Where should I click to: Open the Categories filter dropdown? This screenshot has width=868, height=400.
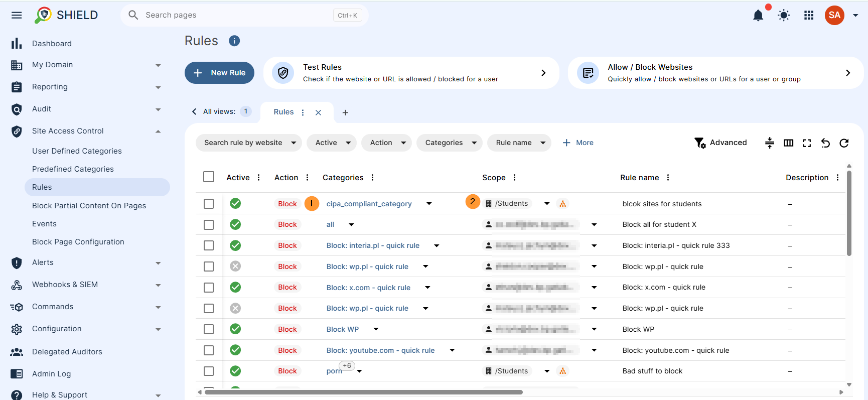(450, 143)
